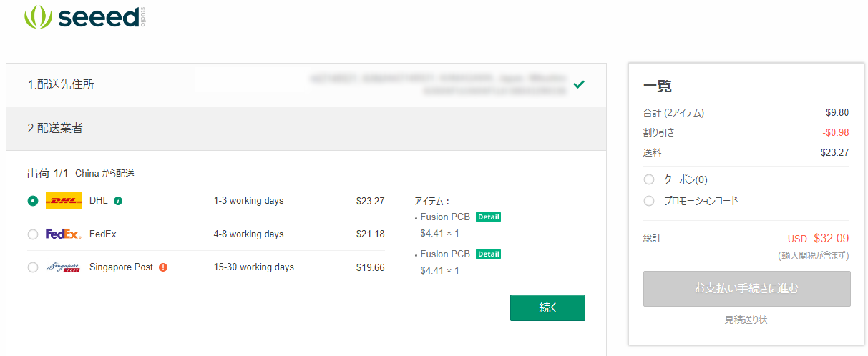Open the second Fusion PCB Detail badge

(x=488, y=254)
